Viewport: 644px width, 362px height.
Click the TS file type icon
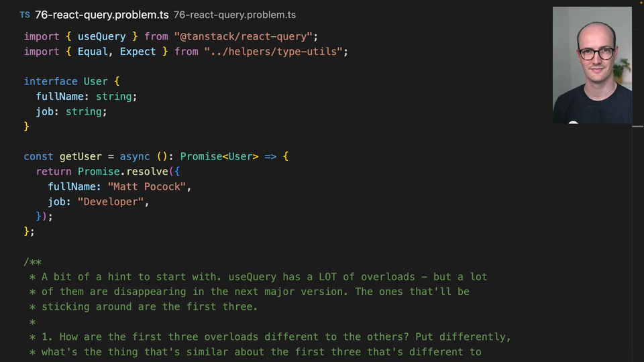pyautogui.click(x=25, y=15)
